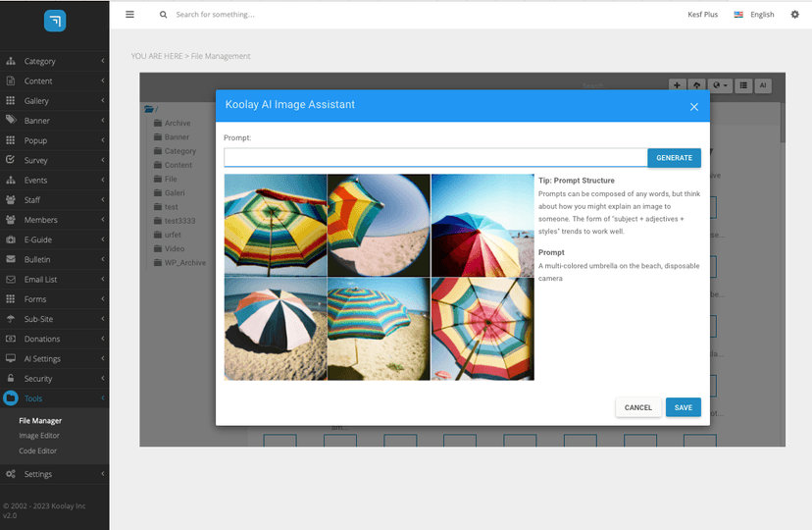This screenshot has height=530, width=812.
Task: Click the Security lock icon
Action: pyautogui.click(x=11, y=378)
